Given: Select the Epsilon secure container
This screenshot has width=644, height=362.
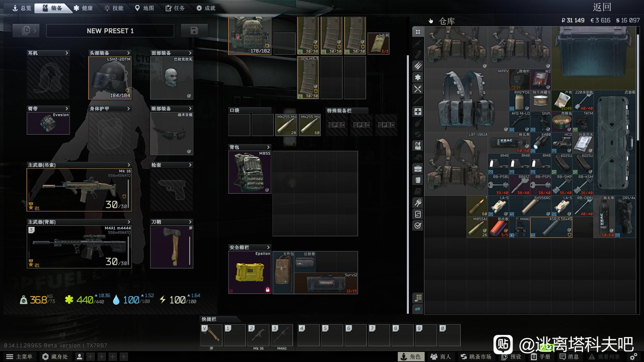Looking at the screenshot, I should tap(250, 272).
